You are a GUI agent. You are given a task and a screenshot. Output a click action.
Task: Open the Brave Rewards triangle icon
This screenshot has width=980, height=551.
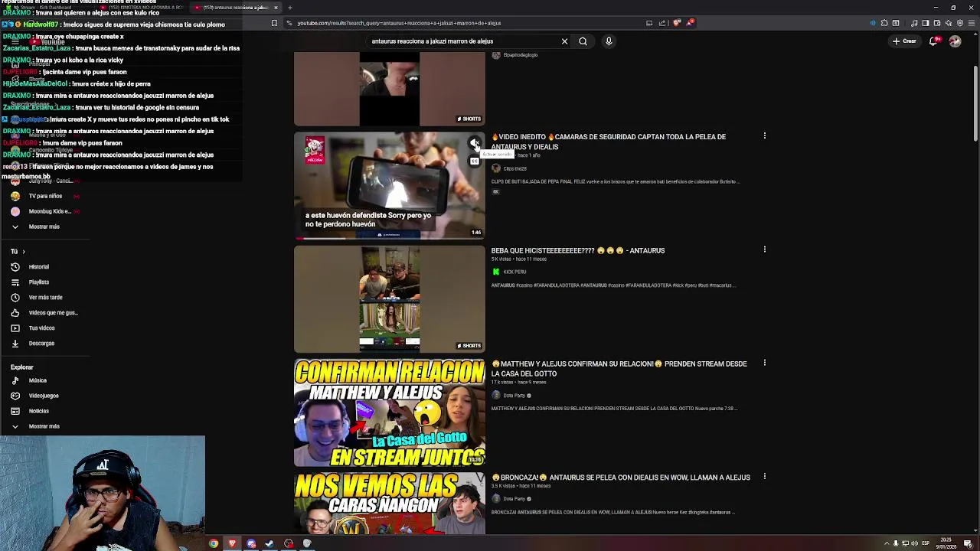coord(691,23)
